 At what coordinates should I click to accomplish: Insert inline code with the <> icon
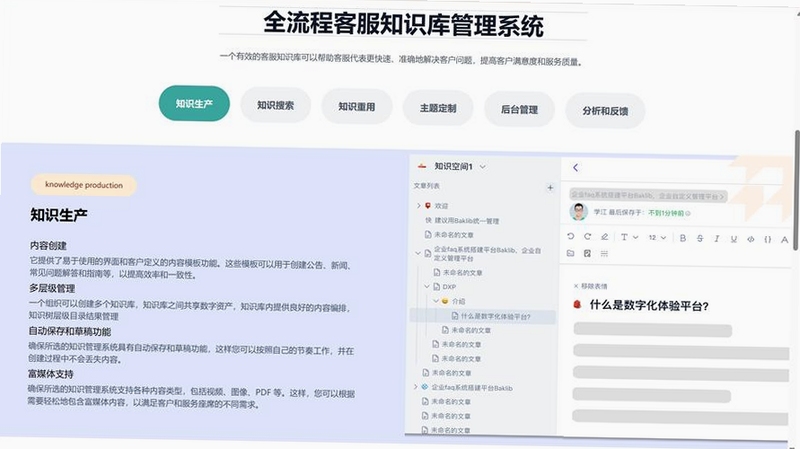pos(751,239)
